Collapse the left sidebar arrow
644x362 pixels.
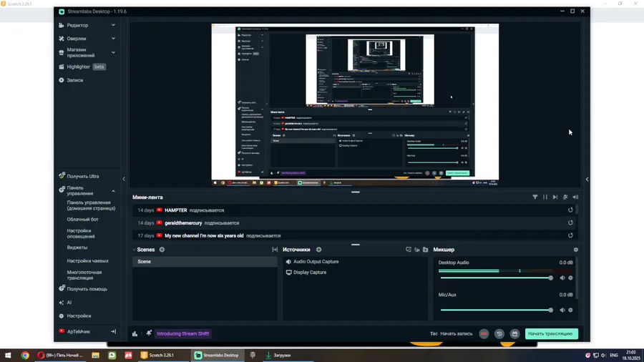point(124,179)
